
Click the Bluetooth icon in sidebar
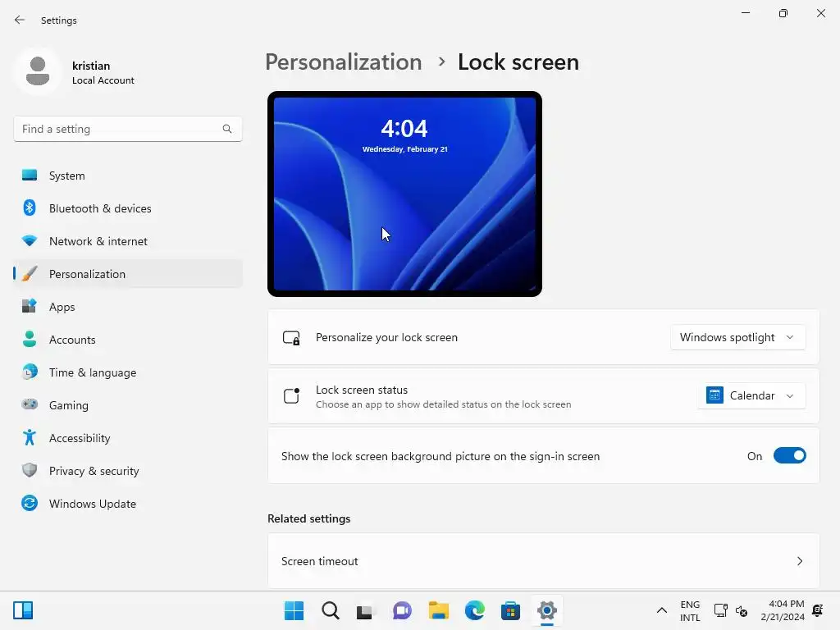30,208
